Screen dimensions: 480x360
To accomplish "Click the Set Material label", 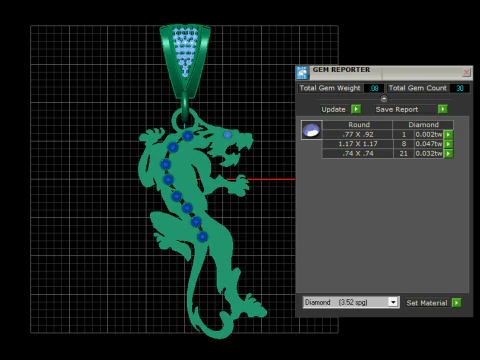I will pos(427,303).
